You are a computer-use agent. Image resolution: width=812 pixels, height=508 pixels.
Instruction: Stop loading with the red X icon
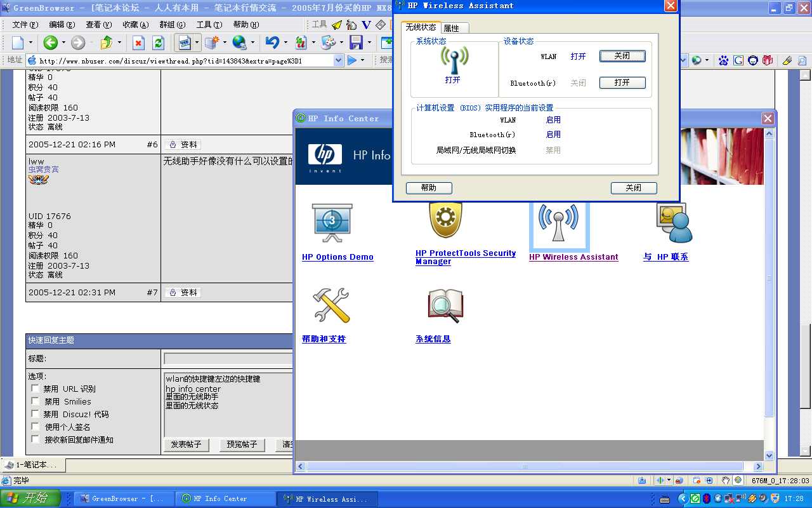tap(138, 43)
